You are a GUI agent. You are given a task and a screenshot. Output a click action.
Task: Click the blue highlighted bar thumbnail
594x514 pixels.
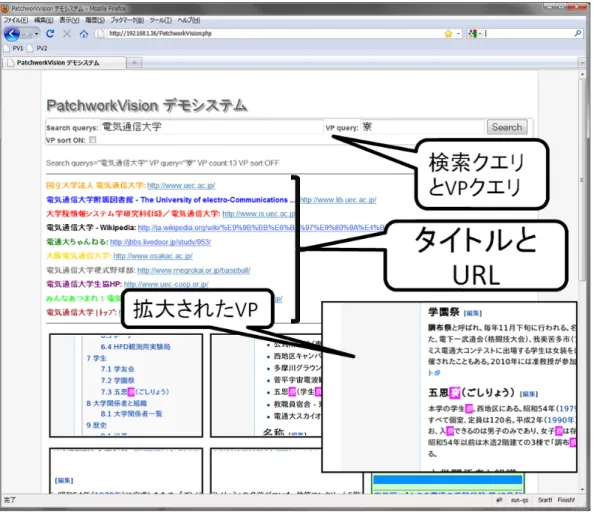[x=447, y=481]
